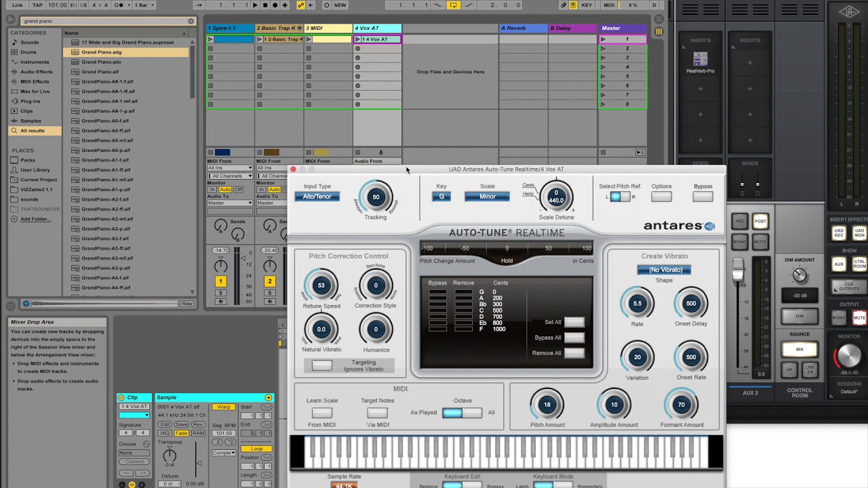Open Current Project in Places
Image resolution: width=868 pixels, height=488 pixels.
[x=38, y=180]
